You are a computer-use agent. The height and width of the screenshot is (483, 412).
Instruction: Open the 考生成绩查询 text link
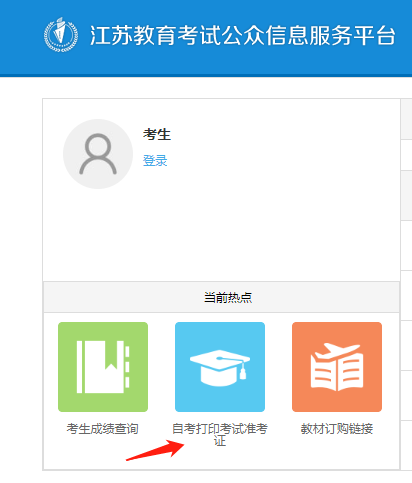point(103,429)
